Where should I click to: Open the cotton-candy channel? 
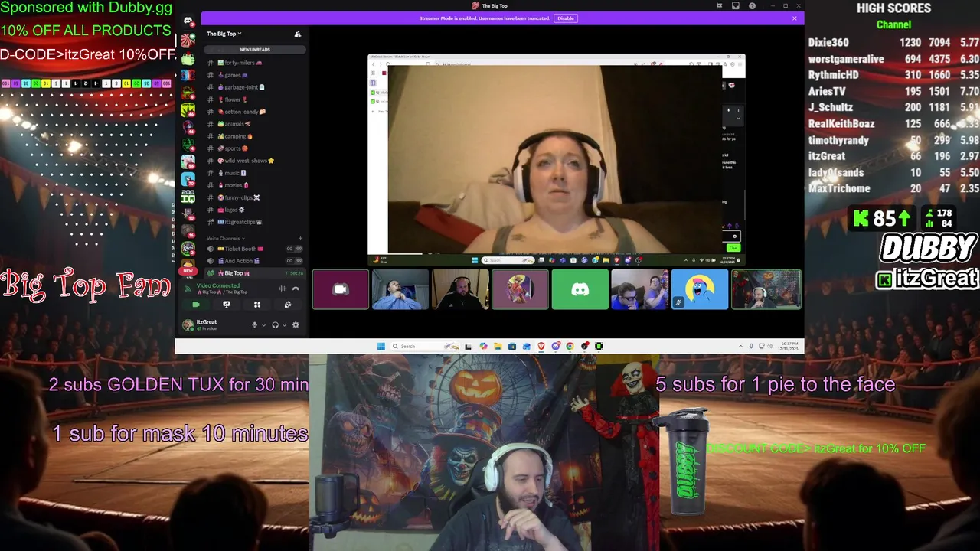click(x=255, y=112)
